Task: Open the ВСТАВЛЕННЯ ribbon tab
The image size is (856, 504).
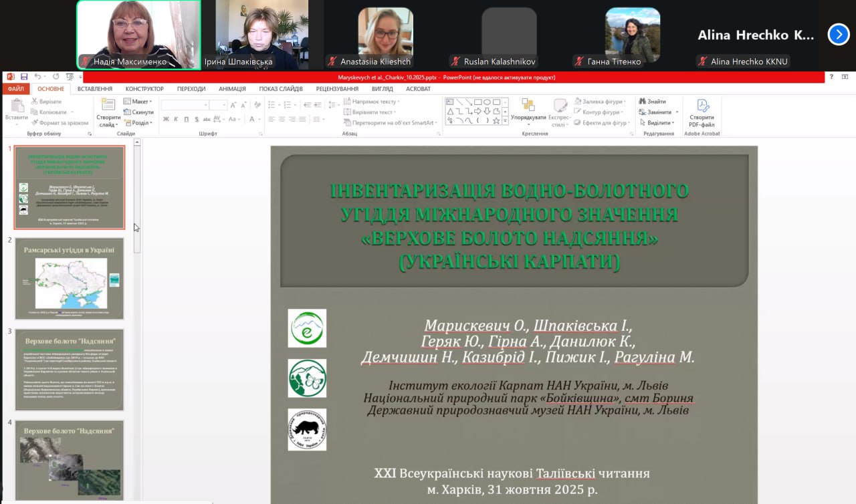Action: (94, 89)
